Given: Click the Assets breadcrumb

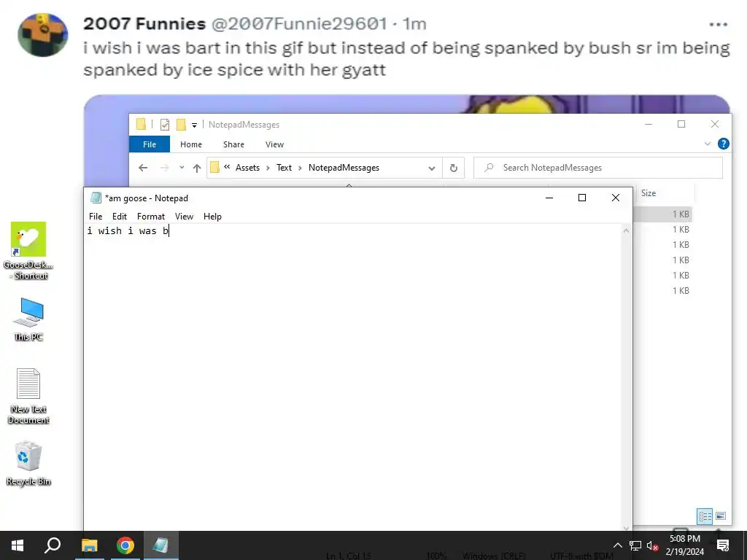Looking at the screenshot, I should coord(248,168).
